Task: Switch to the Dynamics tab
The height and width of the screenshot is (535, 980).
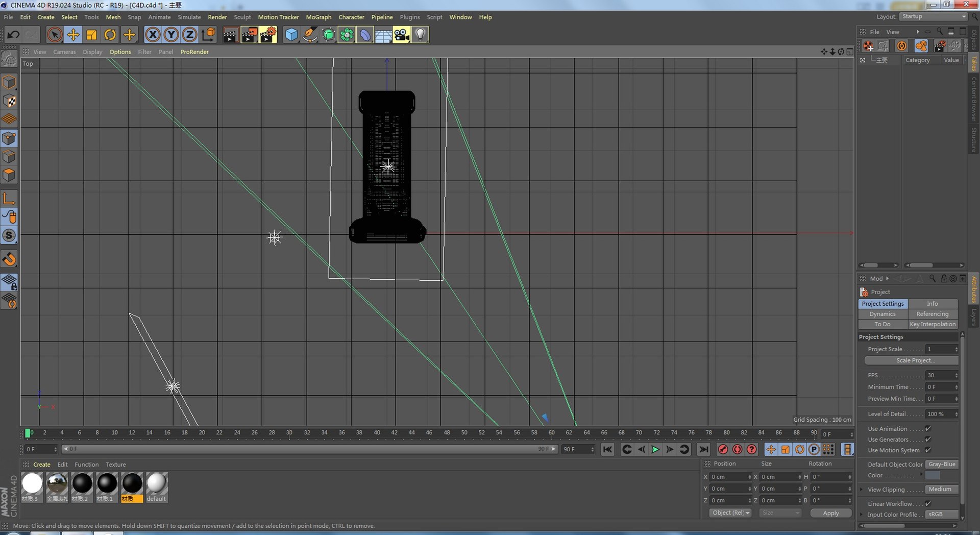Action: pos(883,314)
